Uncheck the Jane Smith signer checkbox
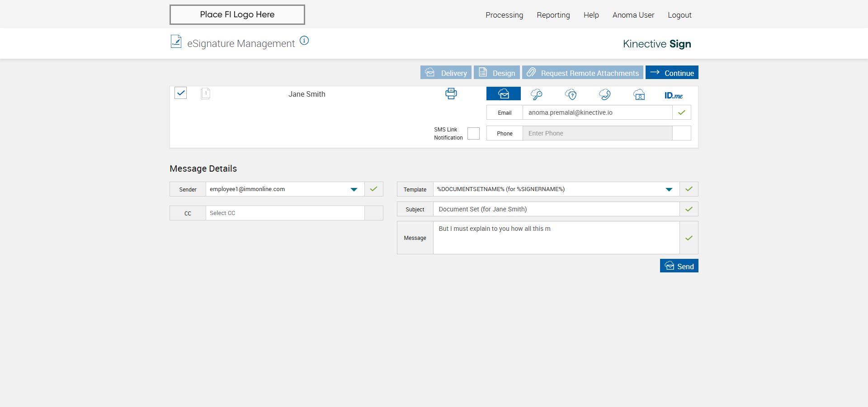The width and height of the screenshot is (868, 407). click(x=181, y=93)
